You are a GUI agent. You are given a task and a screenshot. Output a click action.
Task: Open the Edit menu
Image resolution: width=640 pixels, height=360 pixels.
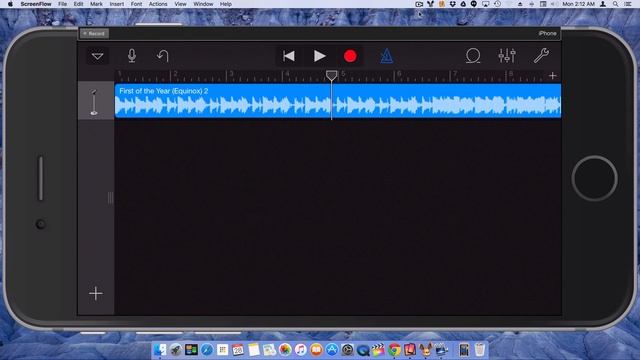point(78,4)
